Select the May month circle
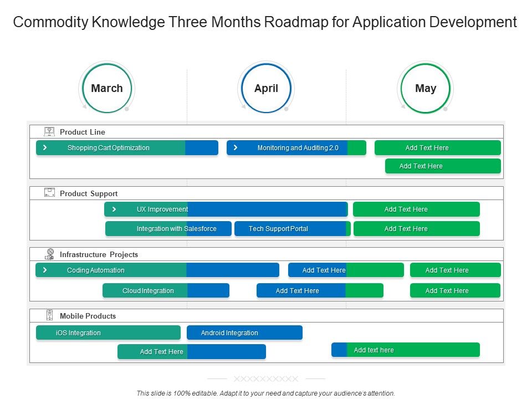 (x=426, y=88)
